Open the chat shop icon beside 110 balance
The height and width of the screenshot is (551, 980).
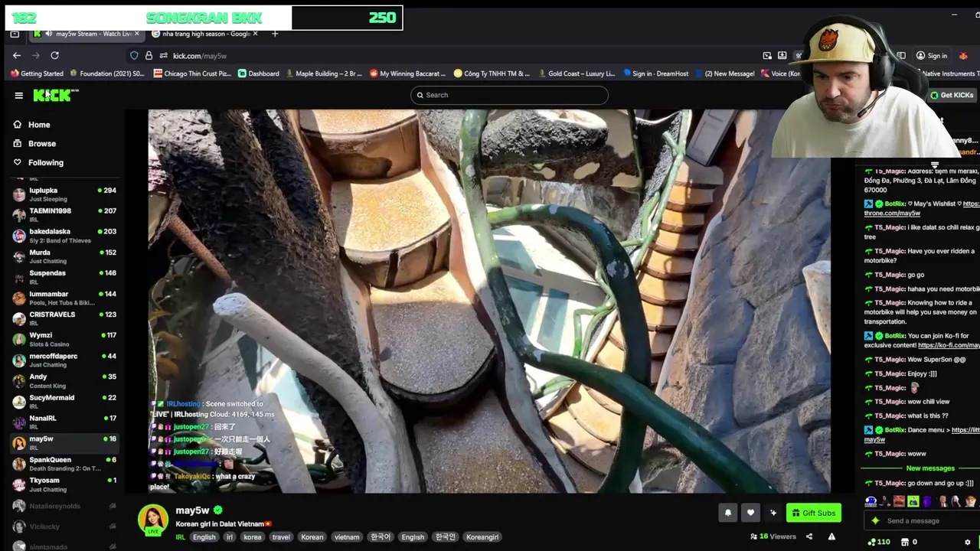click(x=905, y=542)
